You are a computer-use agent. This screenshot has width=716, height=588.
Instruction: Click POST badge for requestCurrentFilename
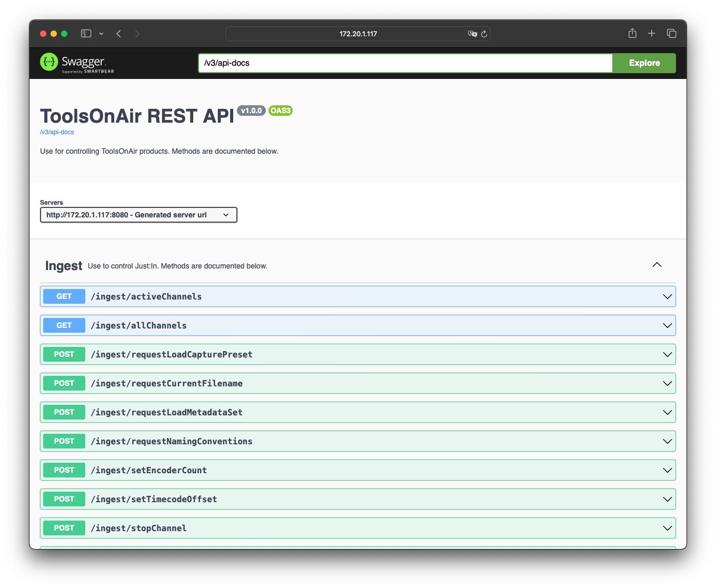pyautogui.click(x=64, y=383)
